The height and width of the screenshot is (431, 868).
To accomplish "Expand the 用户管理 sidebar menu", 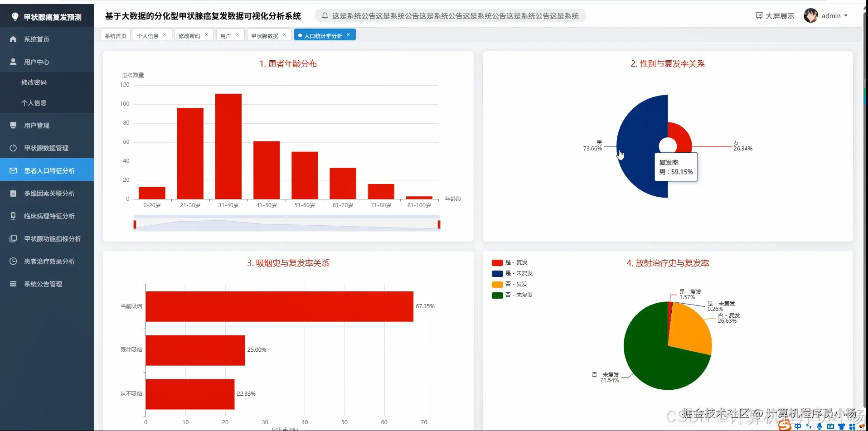I will [x=47, y=126].
